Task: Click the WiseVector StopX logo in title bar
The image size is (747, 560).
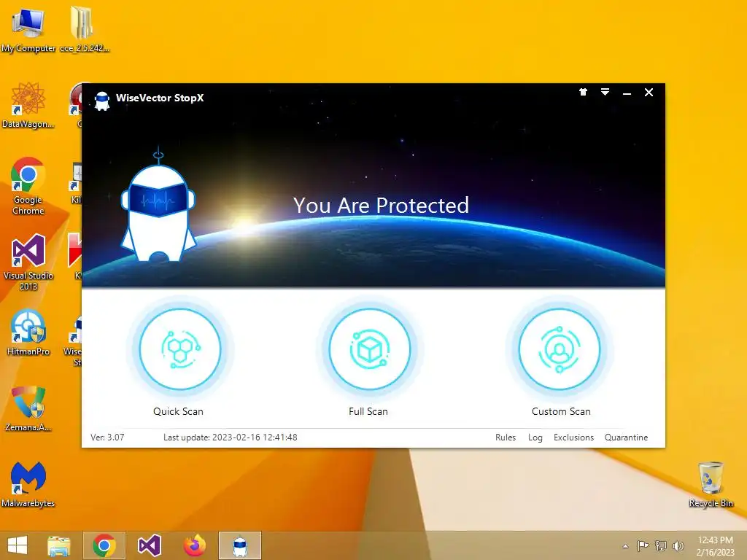Action: pyautogui.click(x=102, y=101)
